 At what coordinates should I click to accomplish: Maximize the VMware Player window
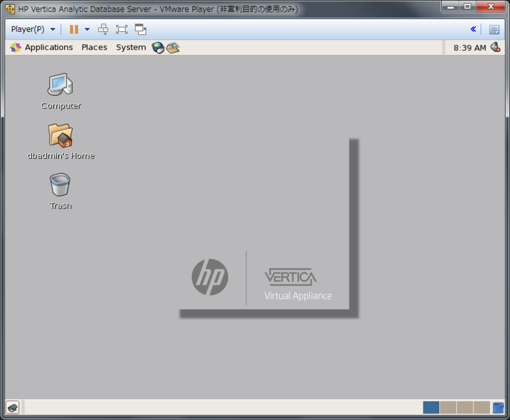pyautogui.click(x=467, y=6)
